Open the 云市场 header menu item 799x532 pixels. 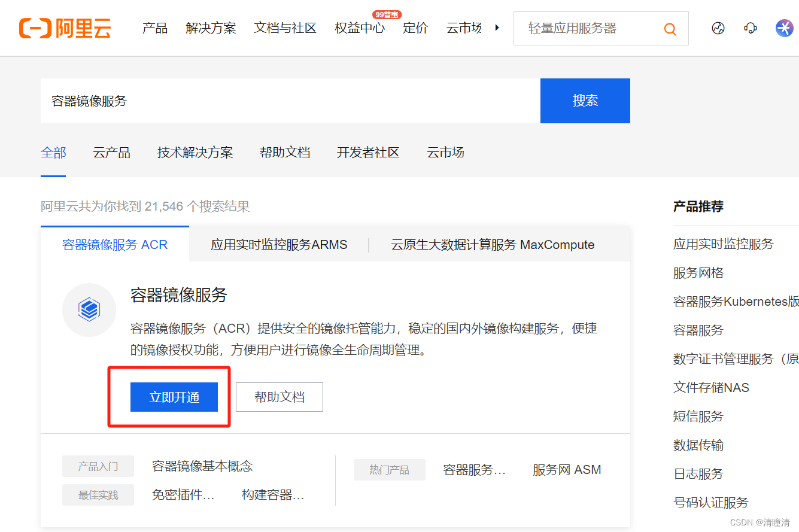(x=464, y=28)
